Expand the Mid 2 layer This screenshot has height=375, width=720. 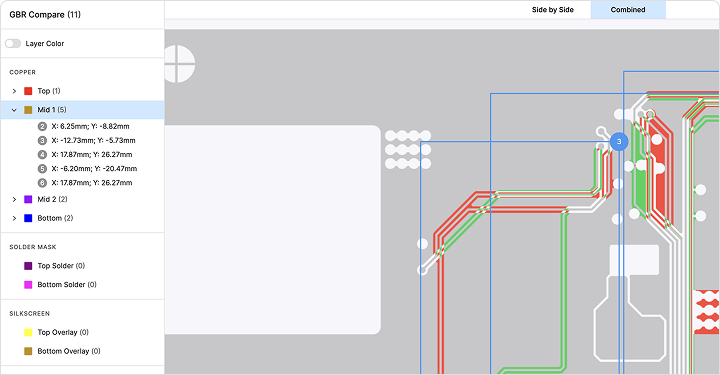pyautogui.click(x=14, y=199)
